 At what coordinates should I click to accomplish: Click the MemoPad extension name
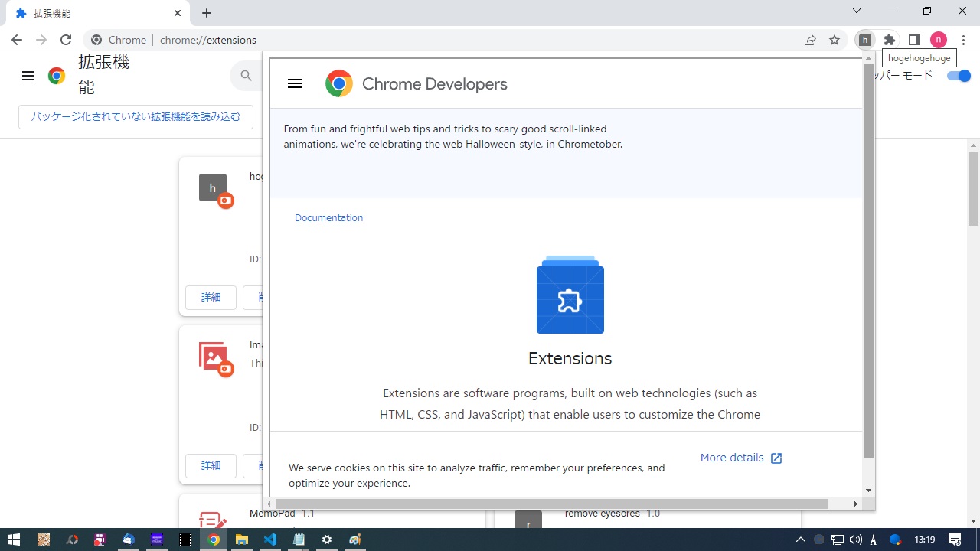click(x=273, y=514)
